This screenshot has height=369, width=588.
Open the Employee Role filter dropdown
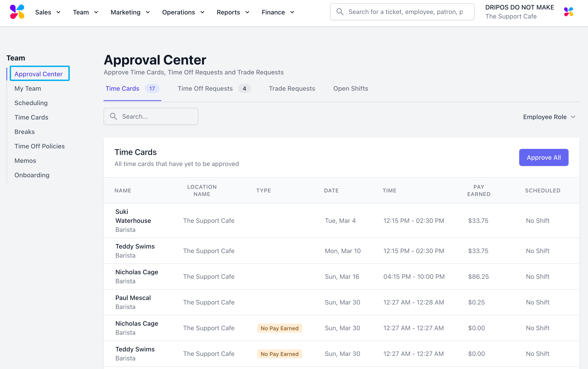[x=549, y=117]
